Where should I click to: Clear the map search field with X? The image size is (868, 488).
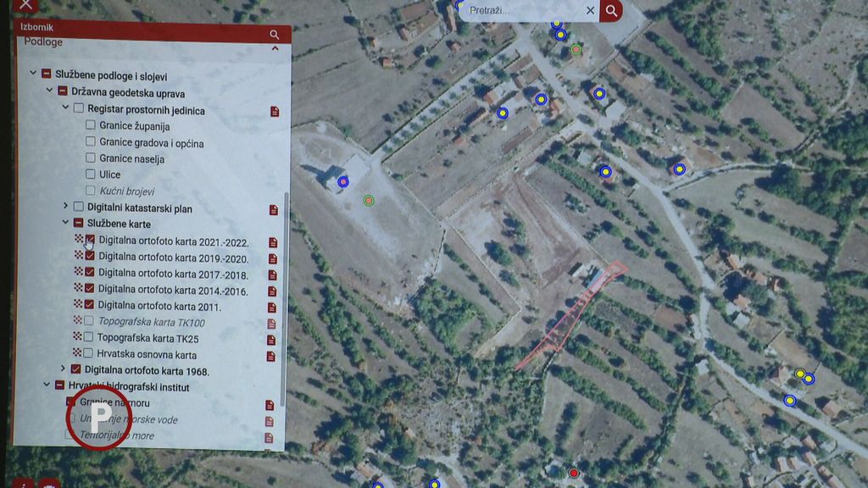pos(590,10)
